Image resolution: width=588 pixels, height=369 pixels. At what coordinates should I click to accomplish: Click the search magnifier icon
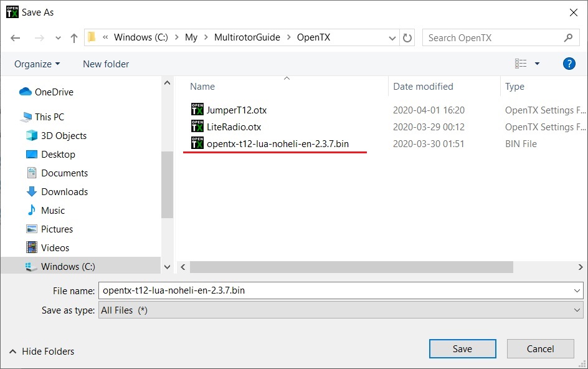pyautogui.click(x=569, y=37)
